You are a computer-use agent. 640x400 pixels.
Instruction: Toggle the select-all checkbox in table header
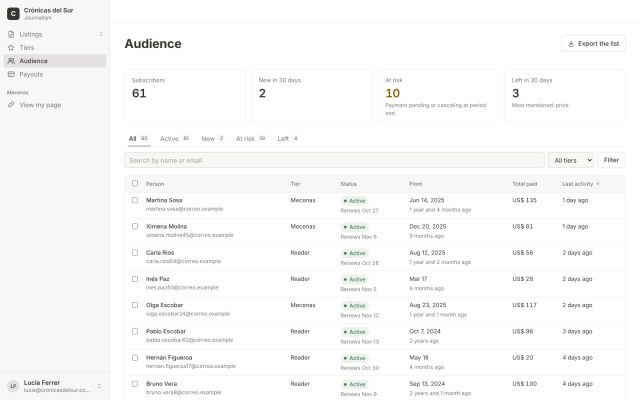[x=135, y=184]
